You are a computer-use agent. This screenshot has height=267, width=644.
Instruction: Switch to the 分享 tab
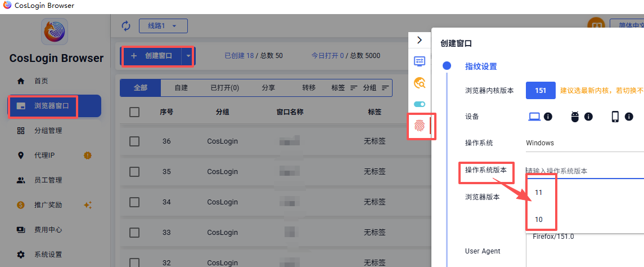click(268, 88)
